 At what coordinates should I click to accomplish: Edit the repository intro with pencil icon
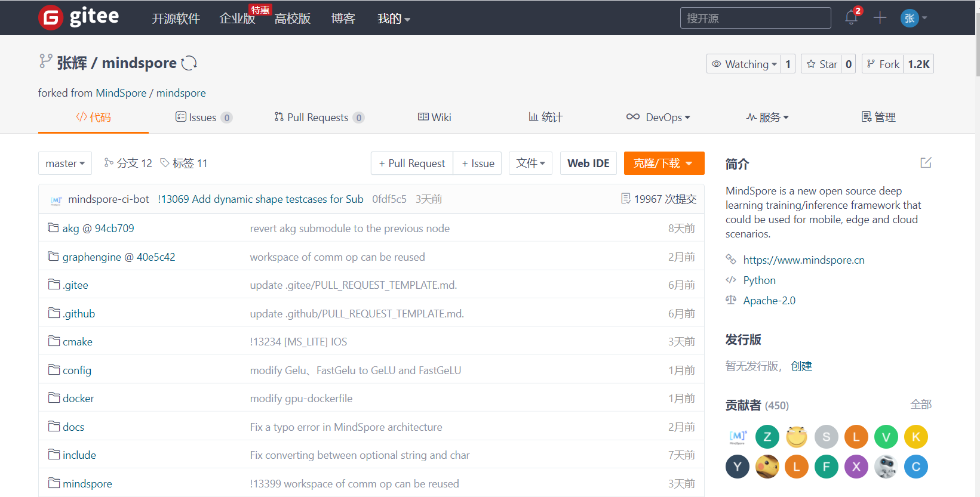click(x=926, y=163)
